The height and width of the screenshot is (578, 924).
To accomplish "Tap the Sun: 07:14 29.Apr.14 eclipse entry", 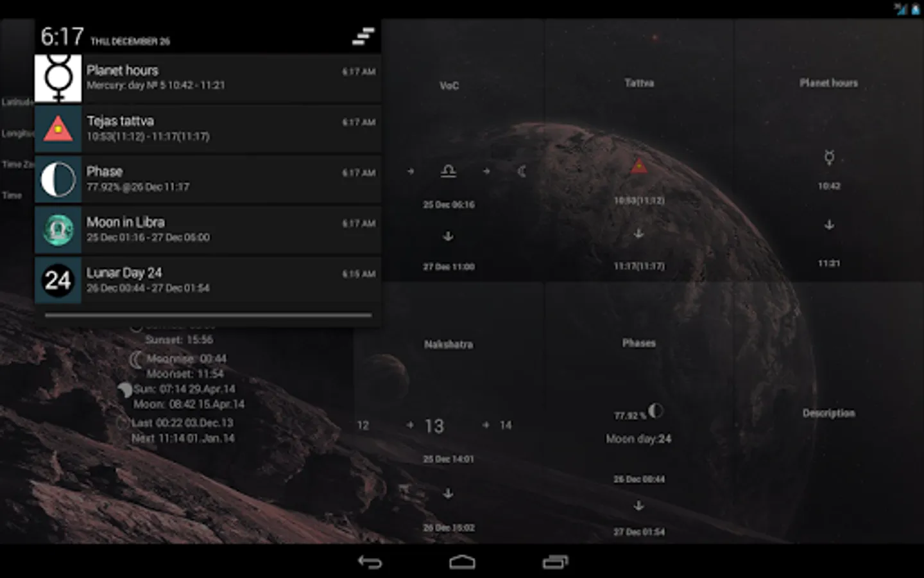I will pyautogui.click(x=184, y=389).
